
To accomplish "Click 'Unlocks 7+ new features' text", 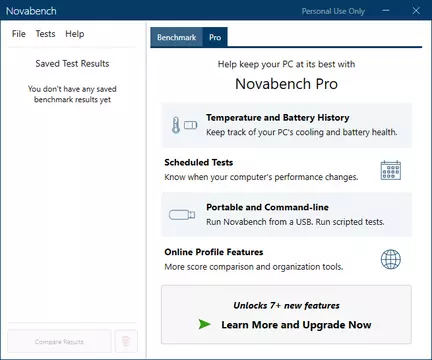I will click(286, 305).
